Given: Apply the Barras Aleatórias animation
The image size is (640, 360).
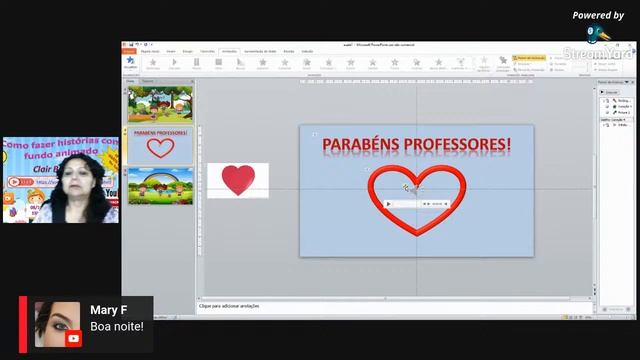Looking at the screenshot, I should click(438, 64).
